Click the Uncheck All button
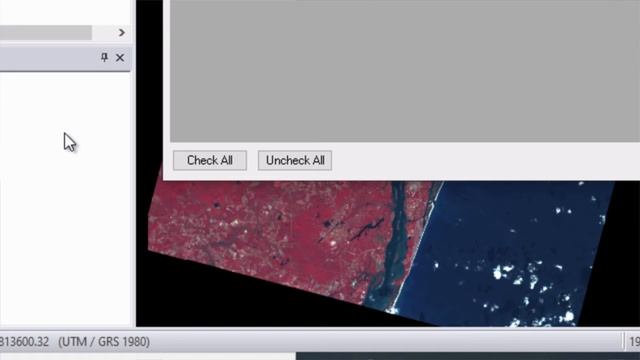 pyautogui.click(x=295, y=160)
